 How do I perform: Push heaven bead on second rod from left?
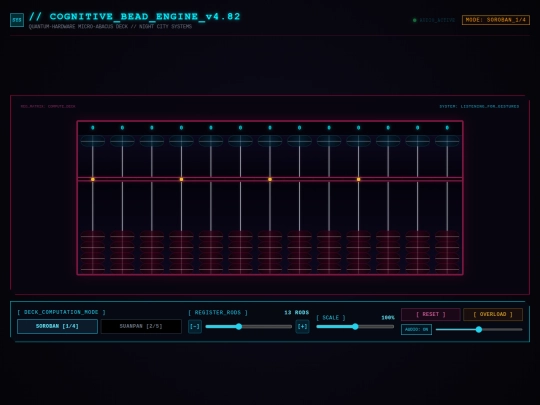click(122, 141)
